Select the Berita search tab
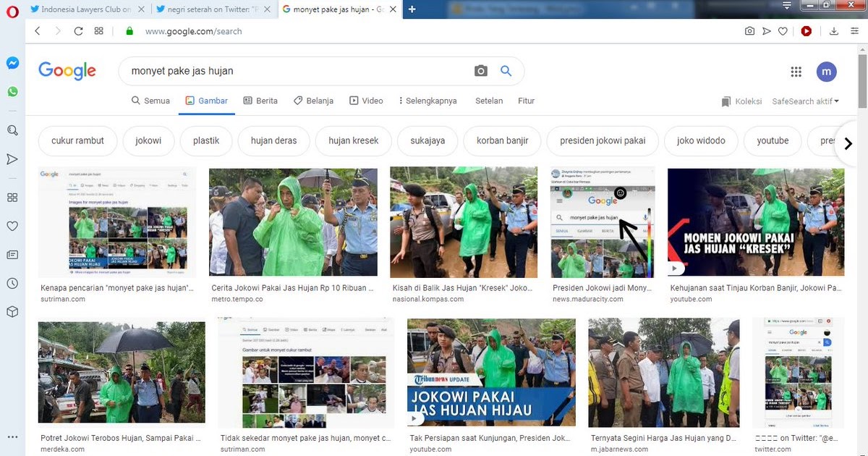This screenshot has height=456, width=868. click(x=260, y=101)
